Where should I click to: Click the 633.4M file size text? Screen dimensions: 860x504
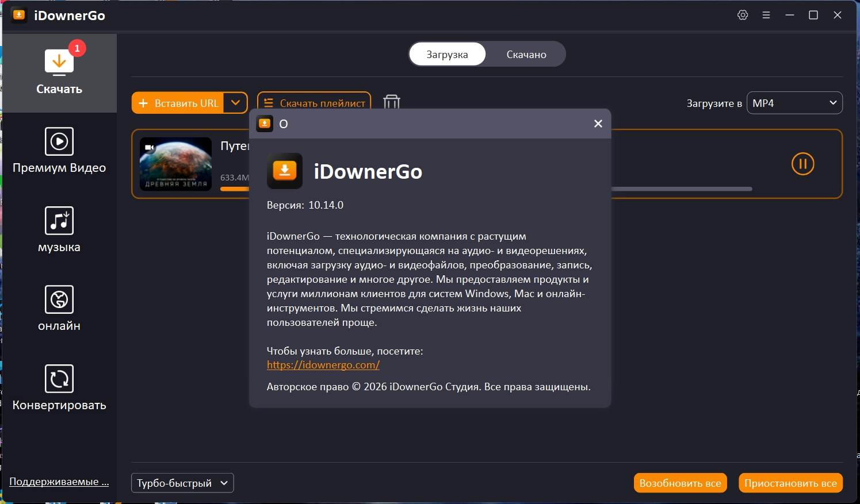coord(235,178)
